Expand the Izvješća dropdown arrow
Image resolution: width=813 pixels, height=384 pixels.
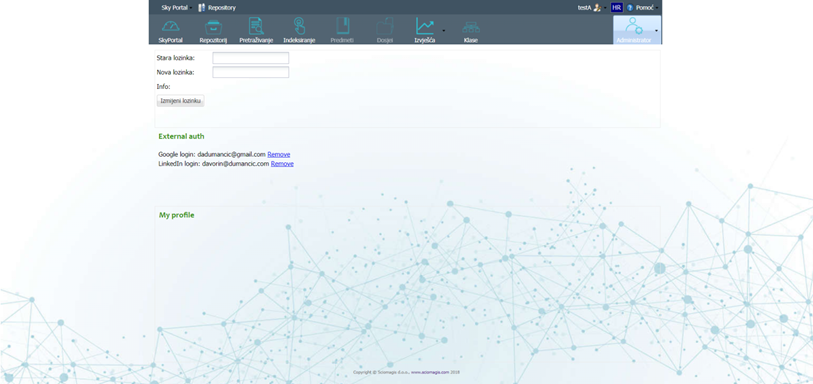[443, 31]
